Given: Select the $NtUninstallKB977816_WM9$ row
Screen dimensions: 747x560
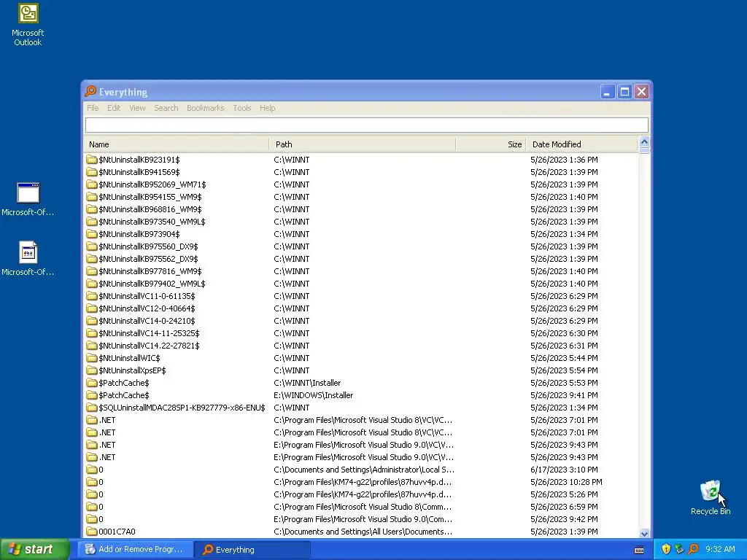Looking at the screenshot, I should (360, 271).
